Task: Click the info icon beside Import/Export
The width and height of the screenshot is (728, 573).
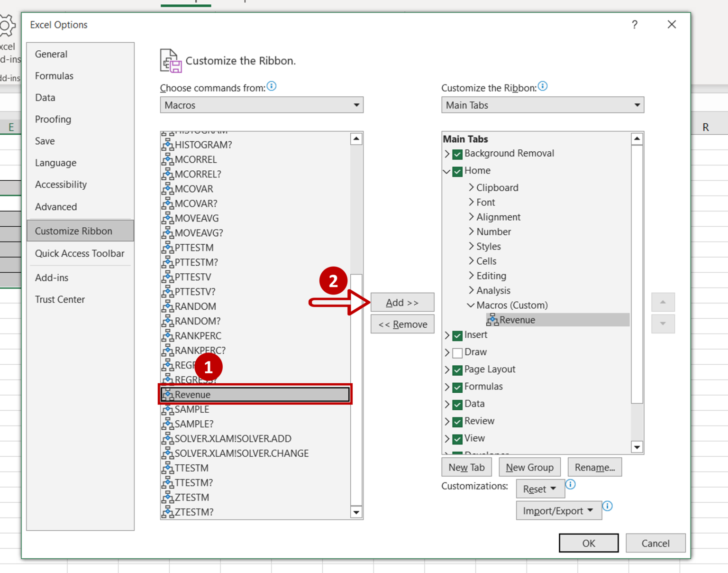Action: click(608, 507)
